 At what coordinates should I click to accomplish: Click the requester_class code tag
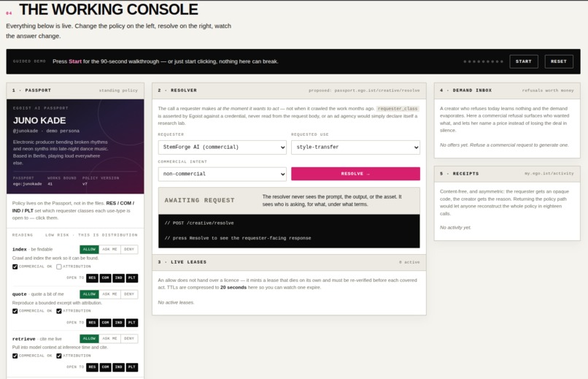398,109
